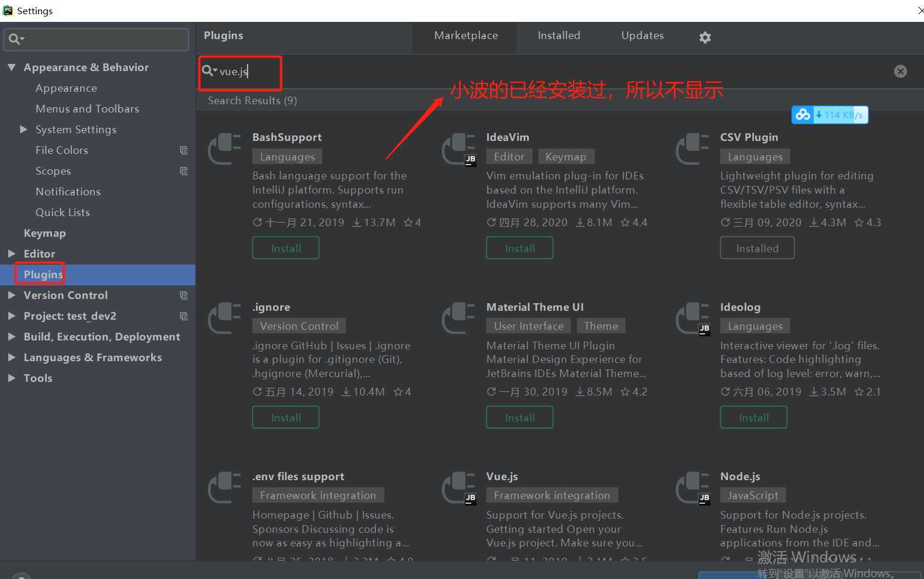The image size is (924, 579).
Task: Close the Settings window
Action: point(920,10)
